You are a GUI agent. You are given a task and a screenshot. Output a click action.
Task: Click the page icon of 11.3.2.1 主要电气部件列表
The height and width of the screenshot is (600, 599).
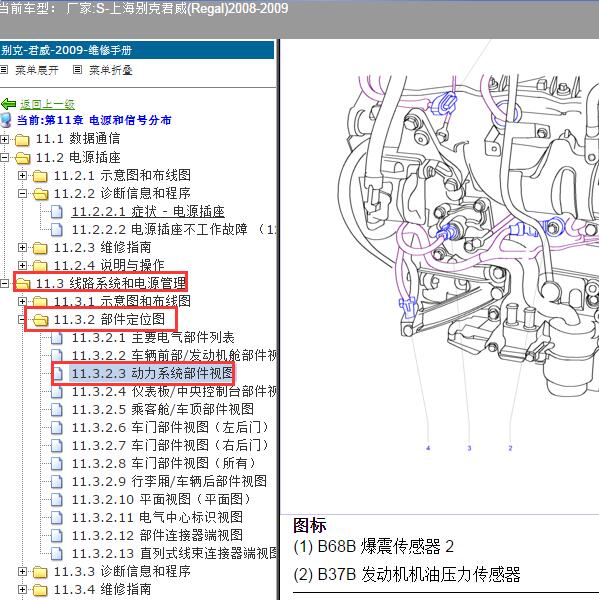(57, 338)
